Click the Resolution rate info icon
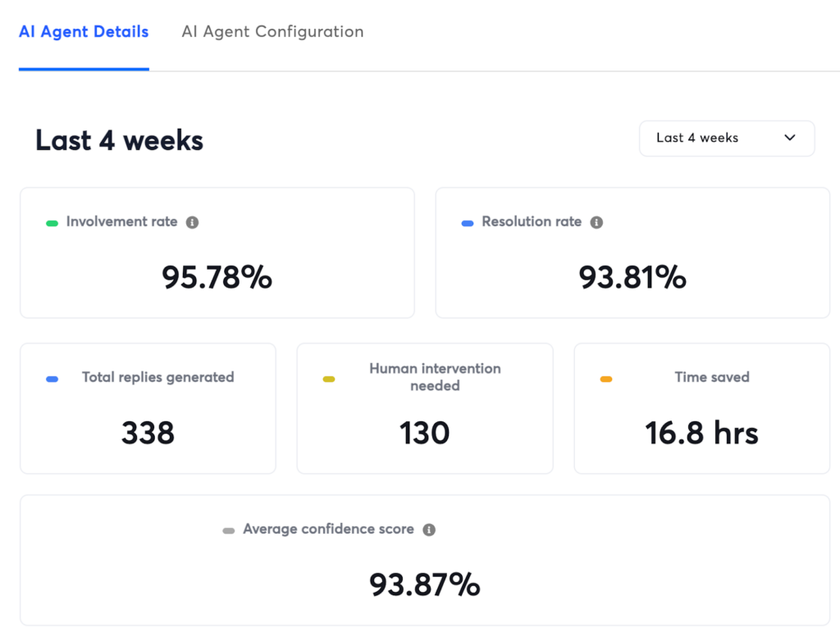840x632 pixels. [596, 222]
